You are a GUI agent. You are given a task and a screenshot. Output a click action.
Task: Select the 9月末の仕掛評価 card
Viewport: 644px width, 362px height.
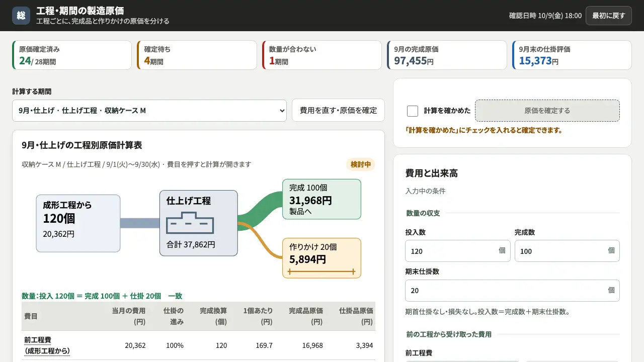(x=572, y=55)
